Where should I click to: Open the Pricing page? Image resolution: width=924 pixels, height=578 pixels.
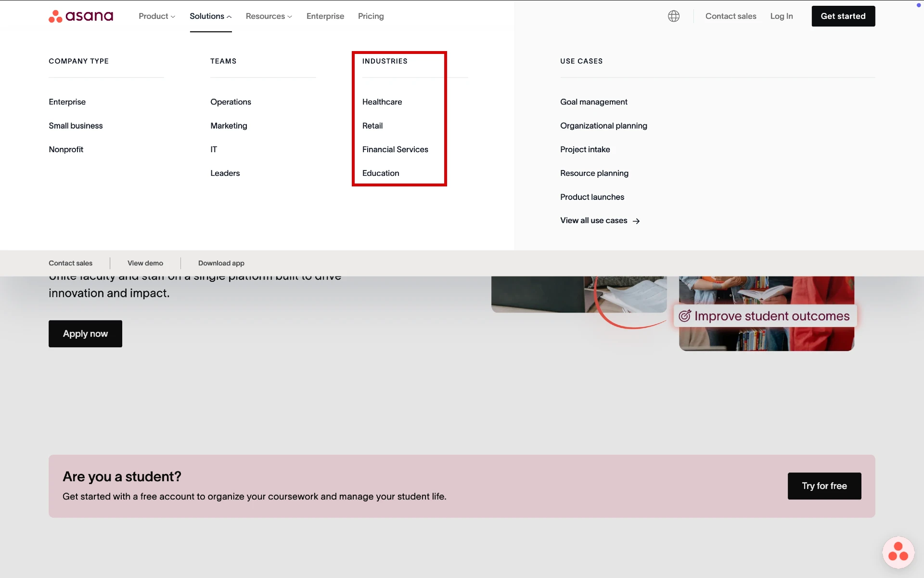[x=371, y=16]
